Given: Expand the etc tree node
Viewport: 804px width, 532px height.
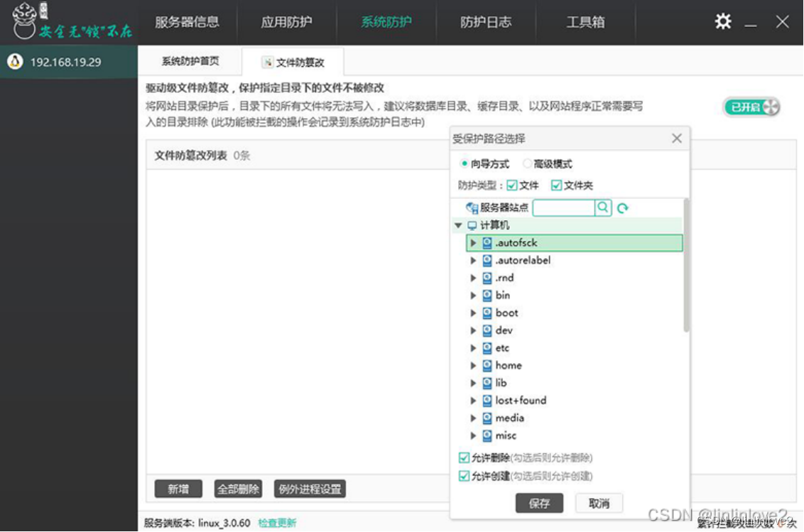Looking at the screenshot, I should click(473, 348).
